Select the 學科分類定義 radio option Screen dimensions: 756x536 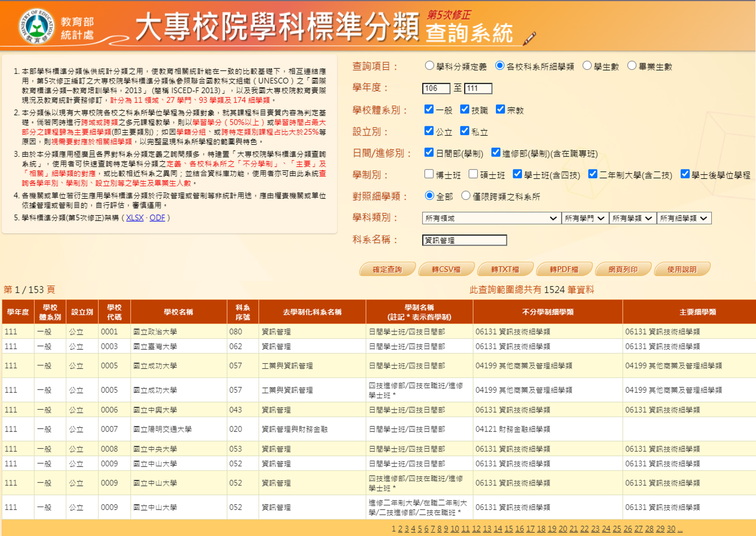(429, 66)
